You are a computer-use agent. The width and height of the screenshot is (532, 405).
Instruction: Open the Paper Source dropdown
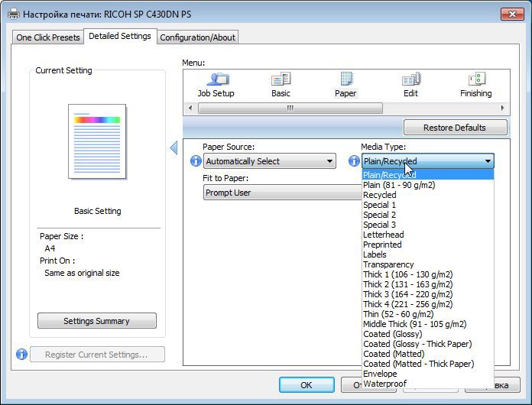click(x=270, y=161)
